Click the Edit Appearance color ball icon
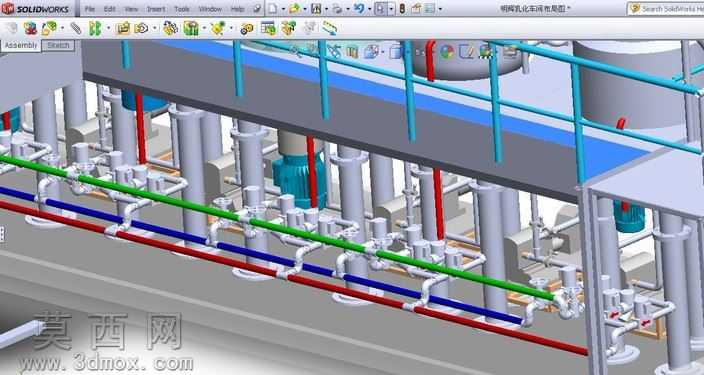 [447, 52]
